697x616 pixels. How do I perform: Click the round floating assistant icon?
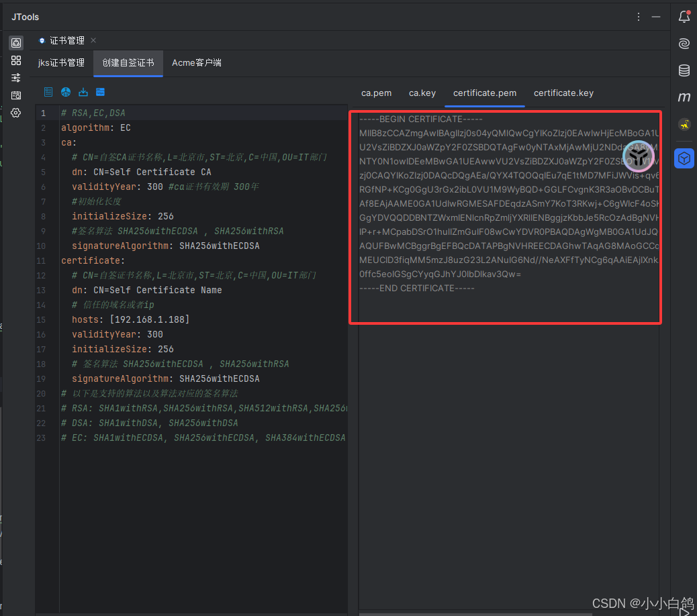click(x=638, y=156)
